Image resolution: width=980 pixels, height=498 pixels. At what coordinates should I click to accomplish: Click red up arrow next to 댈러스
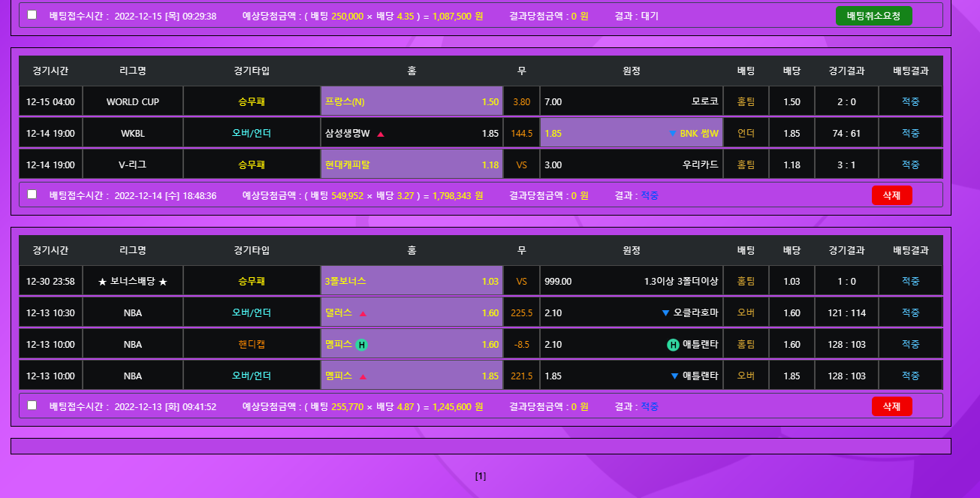click(x=363, y=313)
